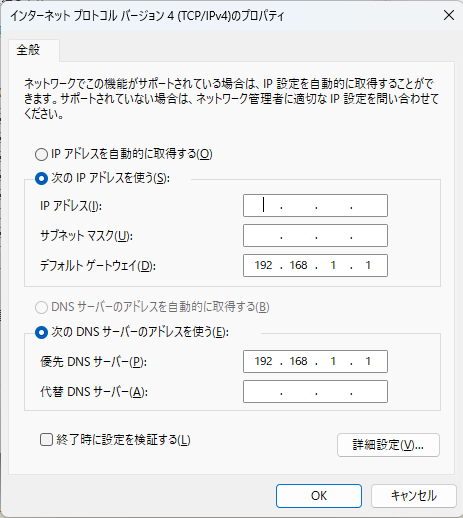Confirm with the OK button

[x=319, y=496]
